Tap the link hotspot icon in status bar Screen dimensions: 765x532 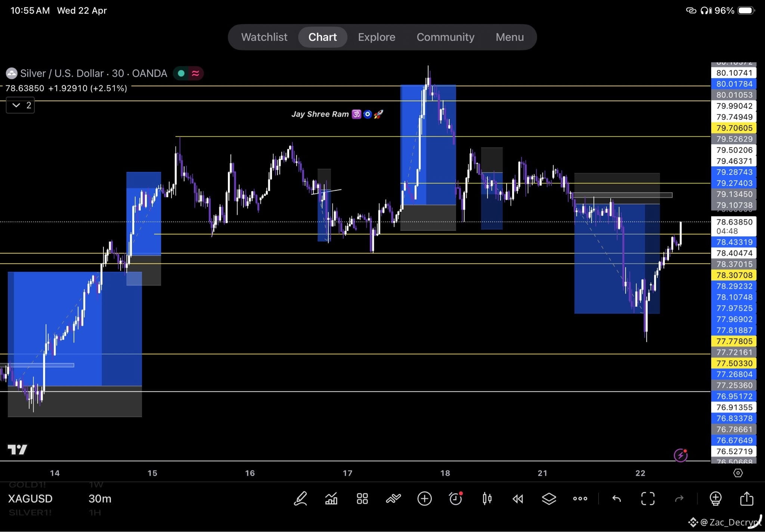click(x=691, y=10)
